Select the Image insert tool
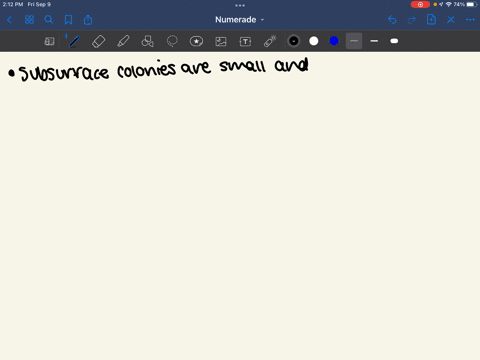 [221, 41]
